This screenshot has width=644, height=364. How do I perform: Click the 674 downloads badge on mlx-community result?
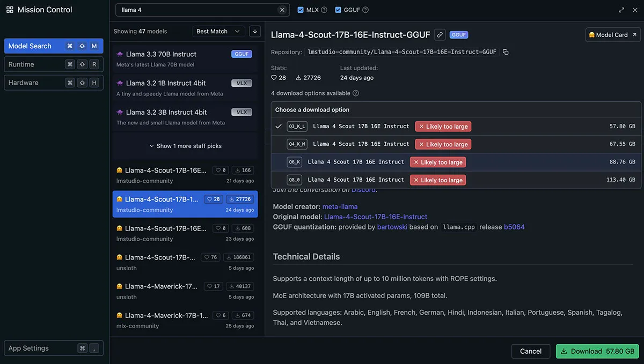coord(243,315)
